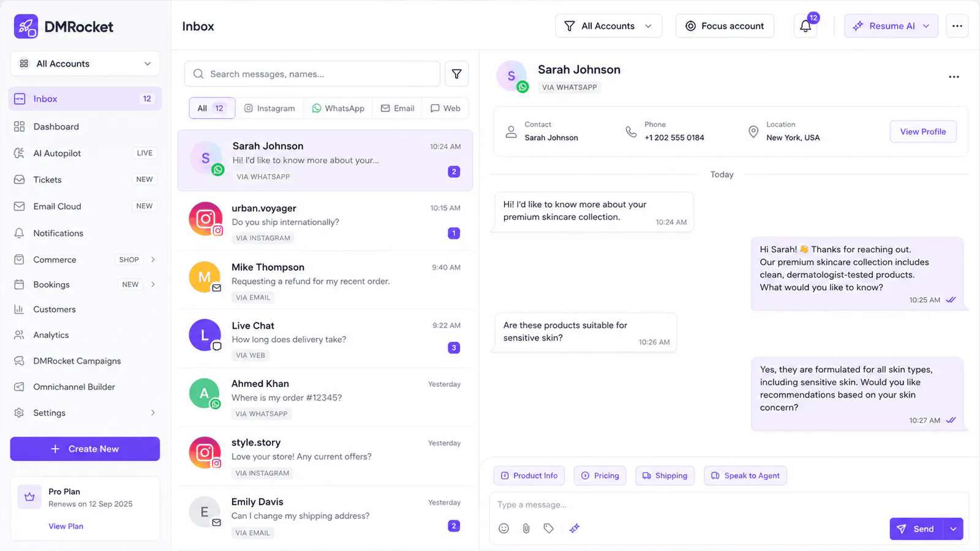
Task: Open DMRocket Campaigns in the sidebar
Action: (x=85, y=361)
